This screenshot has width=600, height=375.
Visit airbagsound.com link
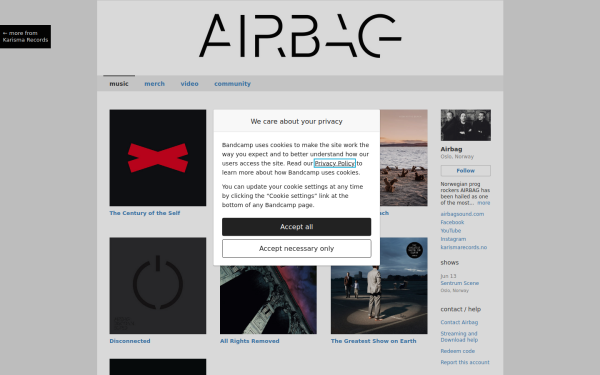pyautogui.click(x=462, y=214)
